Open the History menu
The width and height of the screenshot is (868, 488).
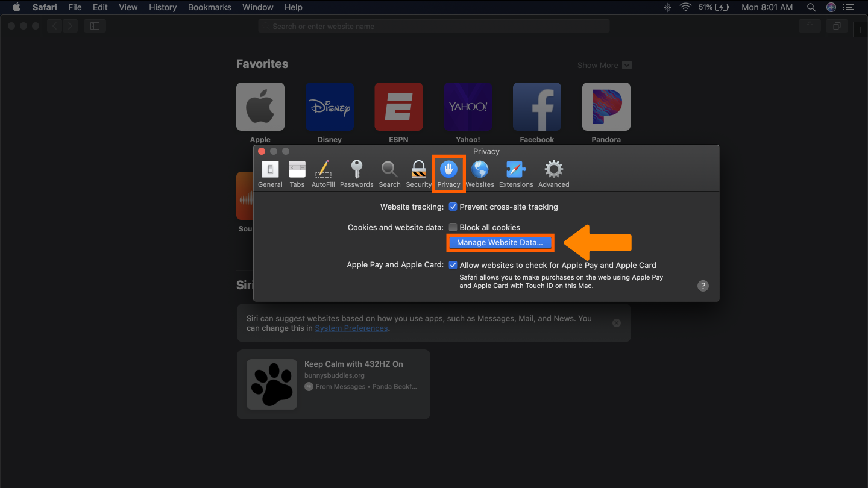163,7
